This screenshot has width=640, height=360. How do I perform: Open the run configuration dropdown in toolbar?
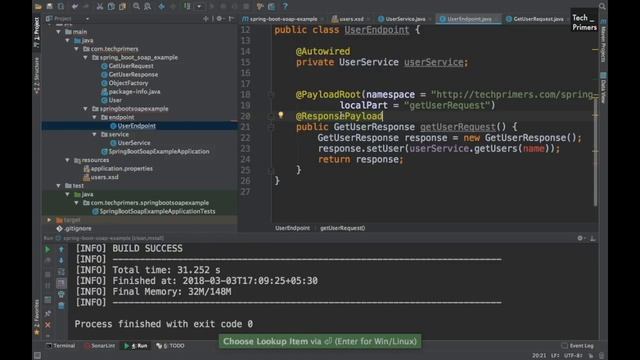click(199, 7)
